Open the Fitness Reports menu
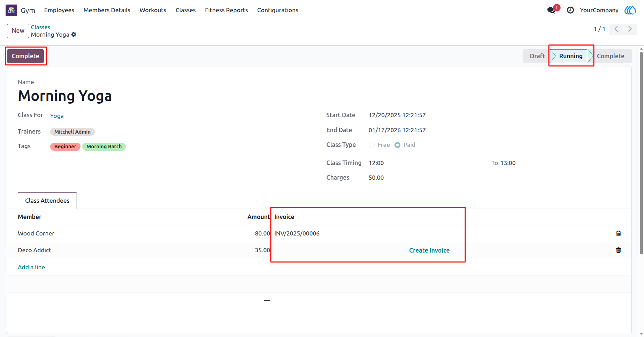This screenshot has height=337, width=644. tap(227, 10)
